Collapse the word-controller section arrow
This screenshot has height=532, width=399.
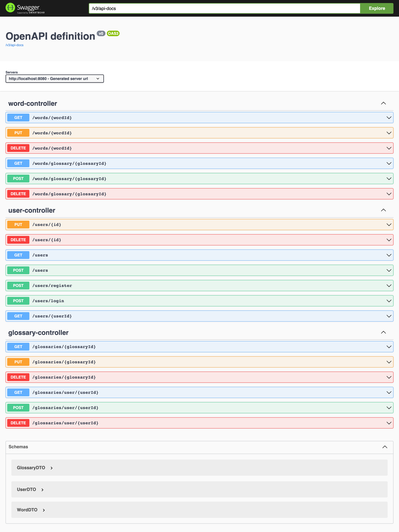(x=383, y=103)
